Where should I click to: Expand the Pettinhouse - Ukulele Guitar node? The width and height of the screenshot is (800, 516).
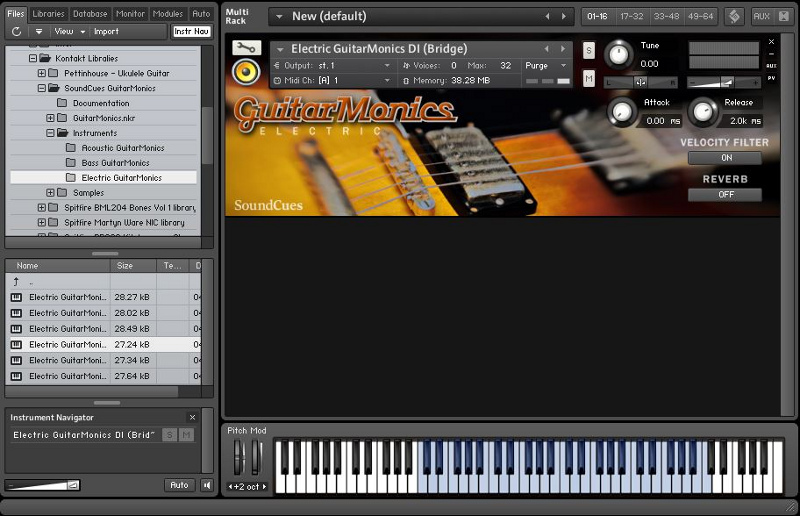point(42,73)
